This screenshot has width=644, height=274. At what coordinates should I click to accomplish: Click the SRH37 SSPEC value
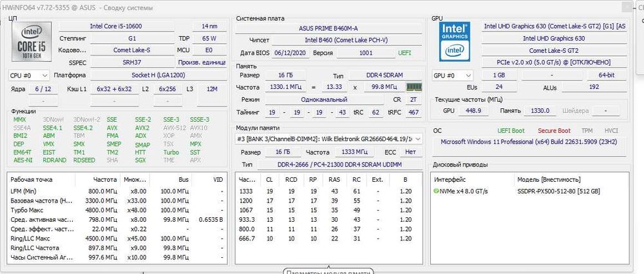[x=132, y=63]
